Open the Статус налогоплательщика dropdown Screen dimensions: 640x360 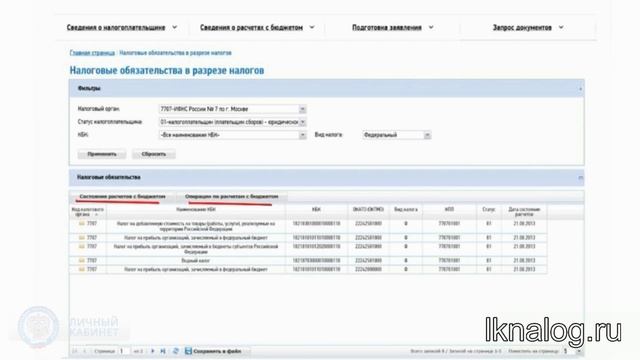[302, 122]
